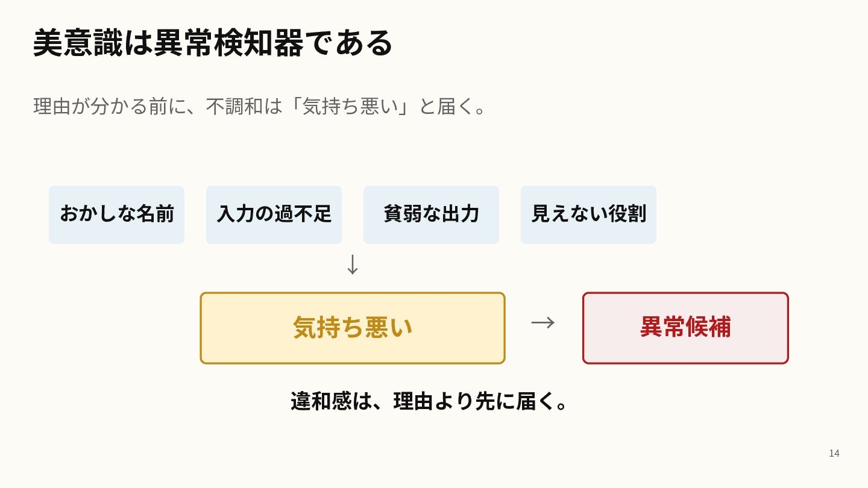Click the right arrow pointing to 異常候補

click(543, 323)
